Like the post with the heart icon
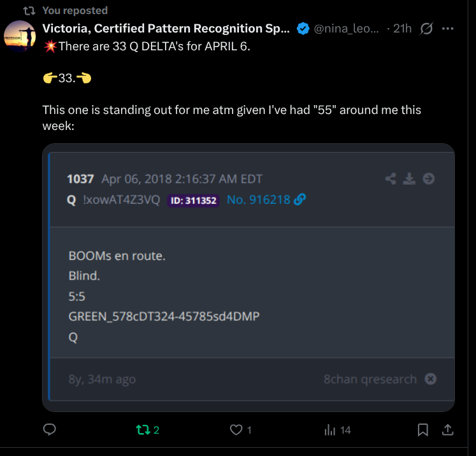The width and height of the screenshot is (476, 456). tap(236, 430)
